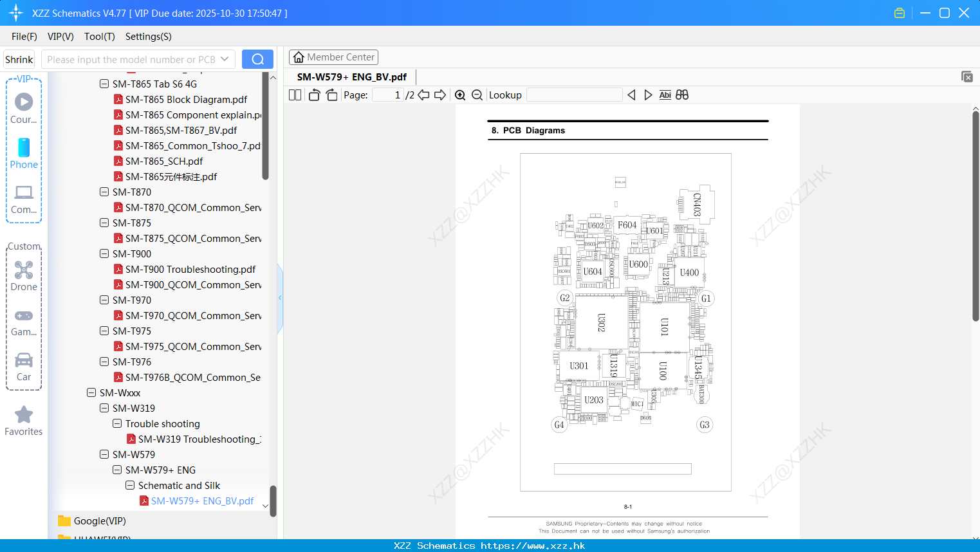980x552 pixels.
Task: Click the PDF viewer vertical scrollbar
Action: (x=975, y=216)
